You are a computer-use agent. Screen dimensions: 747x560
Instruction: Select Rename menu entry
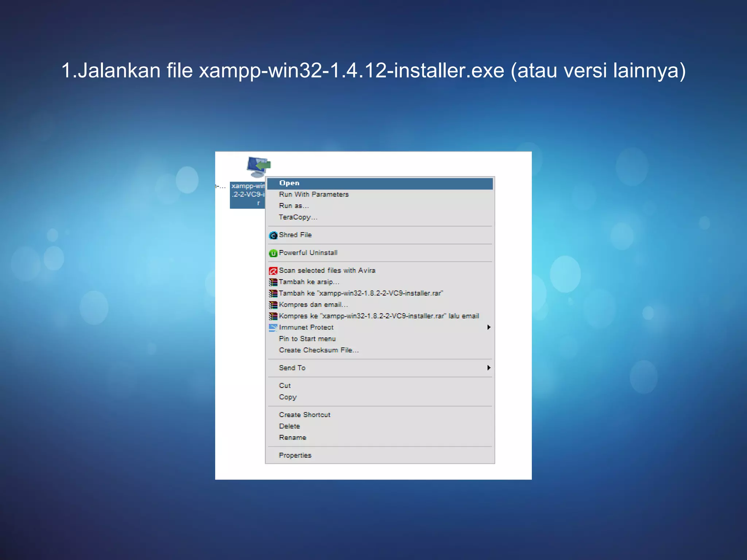click(x=380, y=437)
